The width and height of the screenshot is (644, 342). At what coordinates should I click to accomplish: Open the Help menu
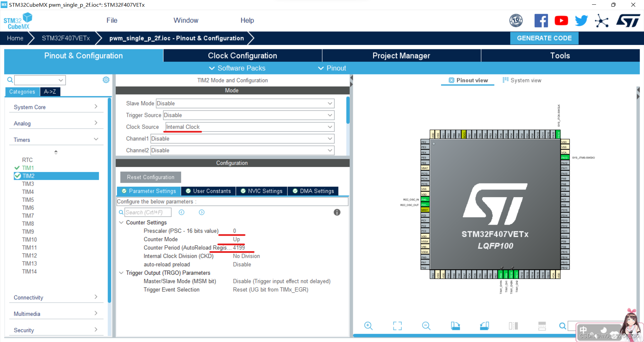247,20
